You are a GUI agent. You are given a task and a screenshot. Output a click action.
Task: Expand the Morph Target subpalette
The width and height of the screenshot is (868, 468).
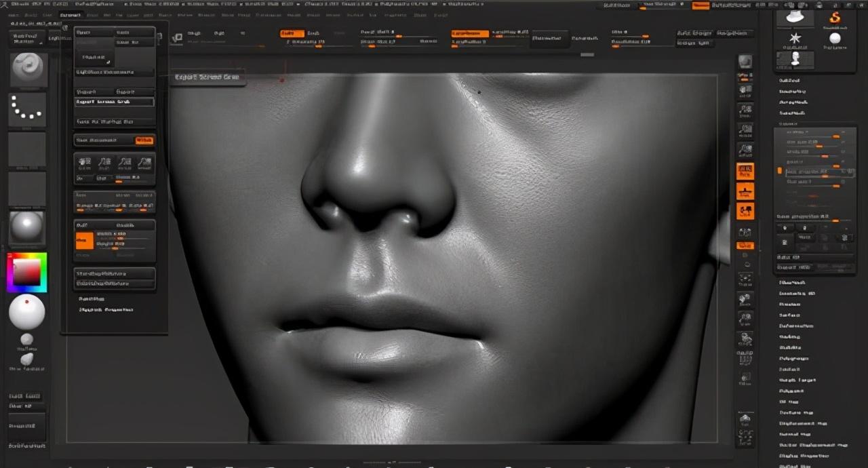(797, 380)
